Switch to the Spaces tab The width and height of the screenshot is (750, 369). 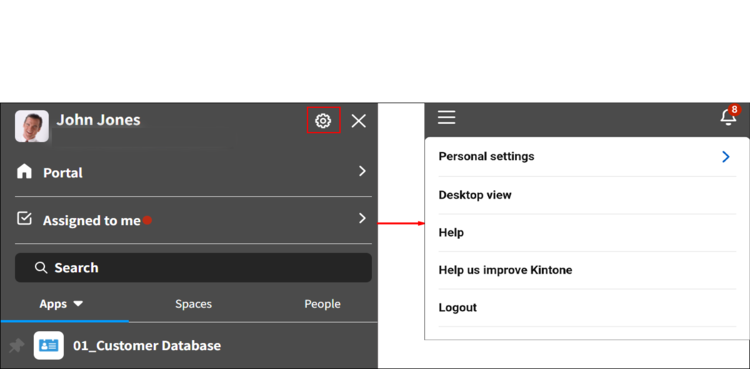pyautogui.click(x=193, y=304)
